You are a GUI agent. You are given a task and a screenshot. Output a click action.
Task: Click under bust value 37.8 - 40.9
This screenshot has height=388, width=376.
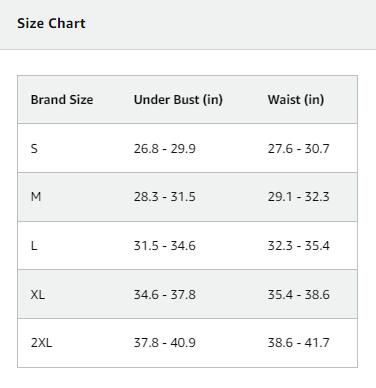(165, 343)
